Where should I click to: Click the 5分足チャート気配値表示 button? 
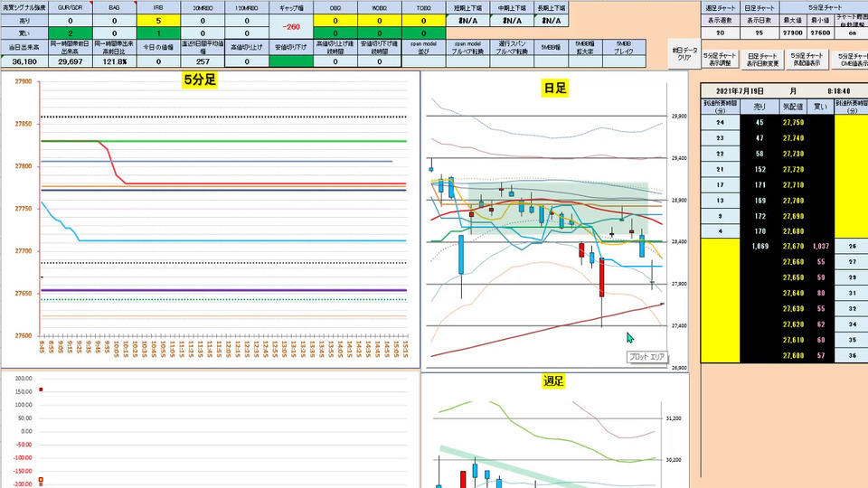pyautogui.click(x=807, y=60)
